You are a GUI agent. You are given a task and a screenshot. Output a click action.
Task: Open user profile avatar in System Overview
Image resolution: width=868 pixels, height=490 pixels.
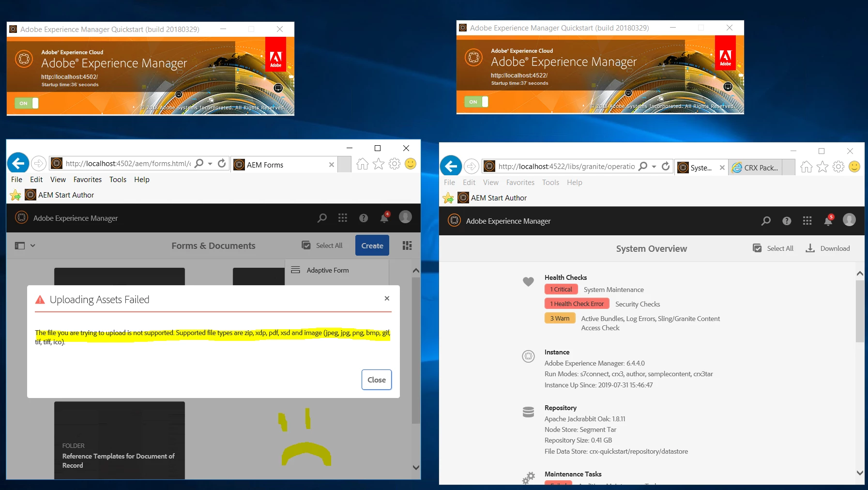[x=849, y=220]
